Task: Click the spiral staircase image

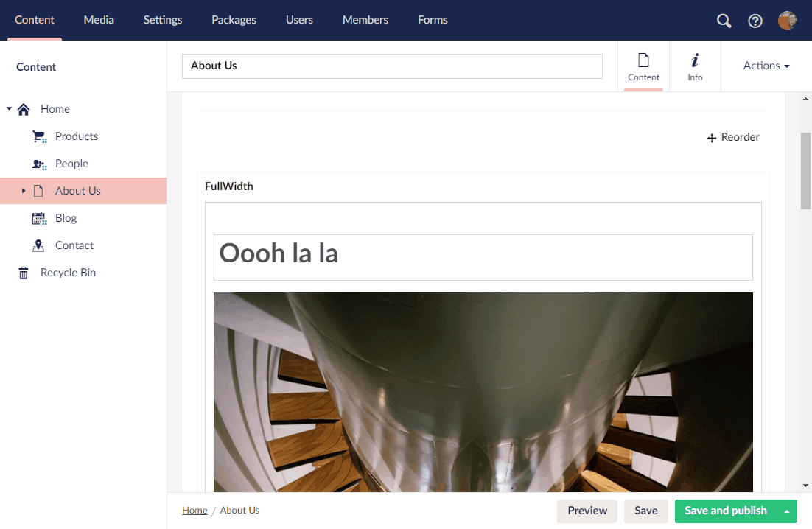Action: point(483,393)
